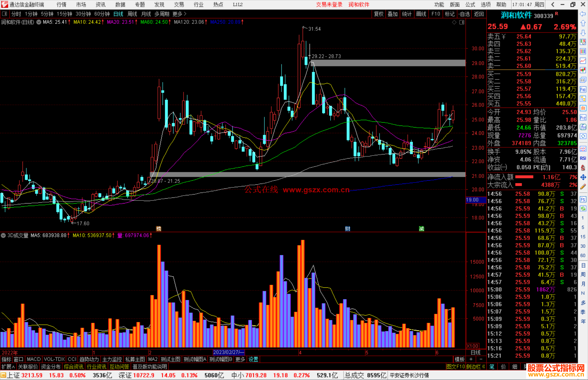This screenshot has width=588, height=380.
Task: Click the page up arrow sidebar icon
Action: click(583, 23)
